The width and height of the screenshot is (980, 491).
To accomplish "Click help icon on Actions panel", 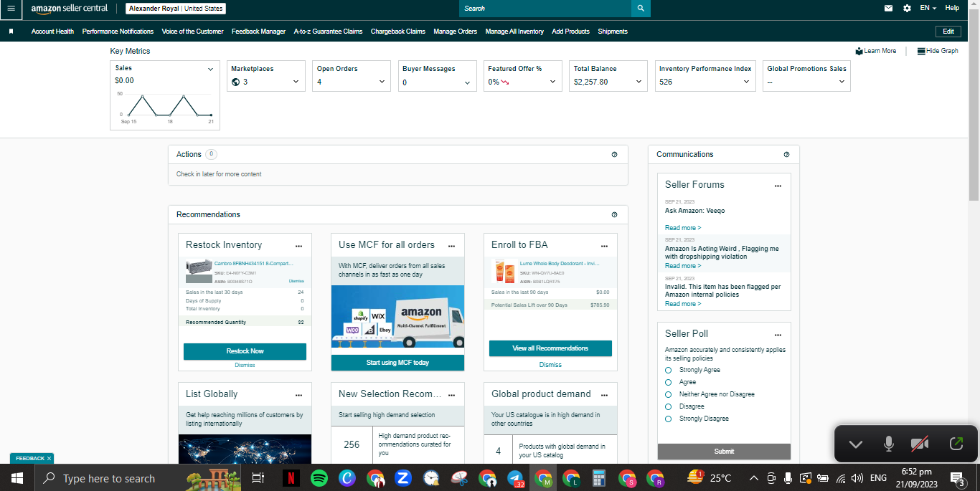I will click(614, 154).
